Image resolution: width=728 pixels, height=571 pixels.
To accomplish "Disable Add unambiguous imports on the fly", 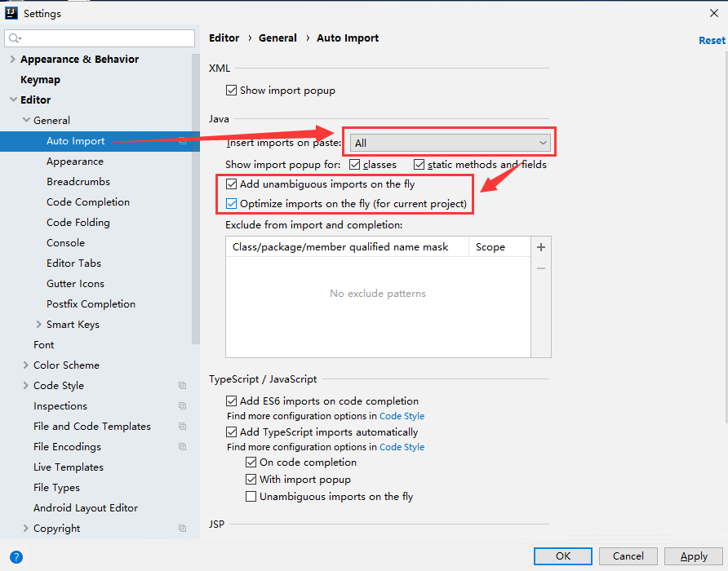I will (231, 184).
